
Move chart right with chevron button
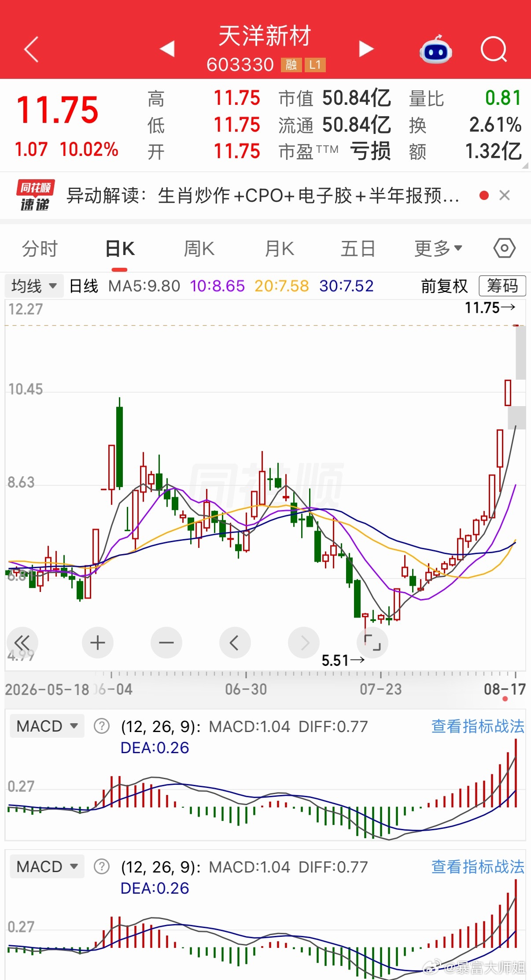pos(304,643)
